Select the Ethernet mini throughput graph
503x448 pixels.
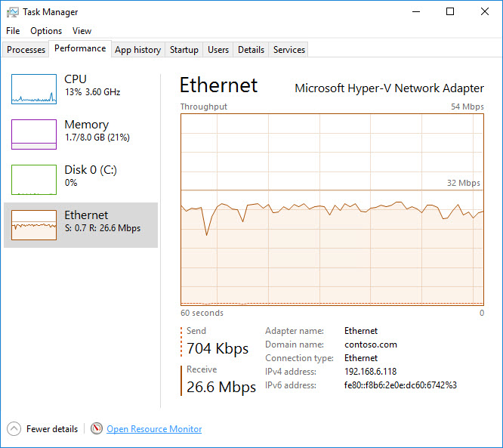[x=34, y=225]
